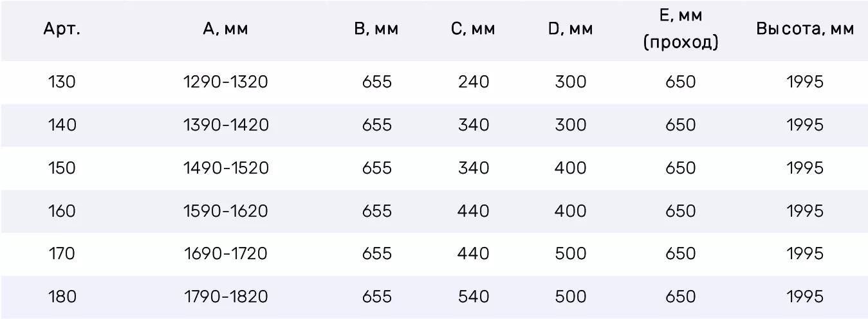The image size is (868, 319).
Task: Click the 1390-1420 width range value
Action: coord(226,125)
